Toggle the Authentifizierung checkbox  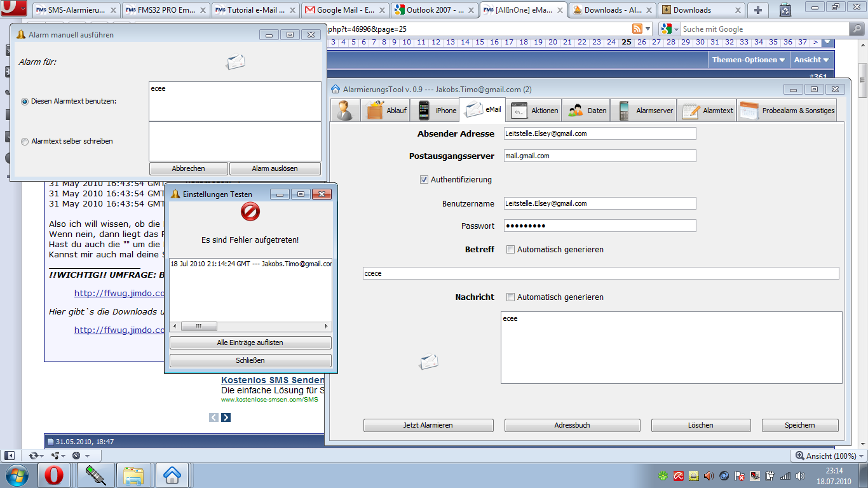[x=424, y=180]
